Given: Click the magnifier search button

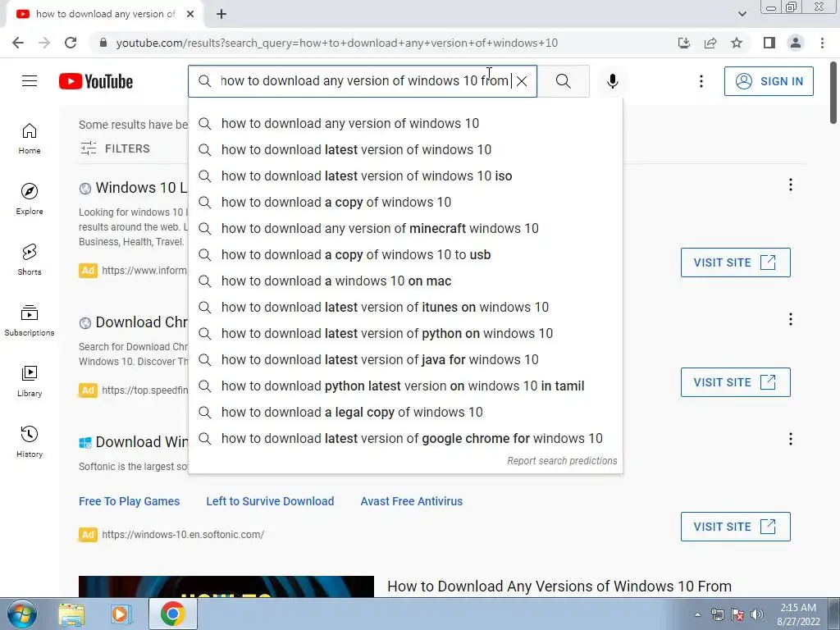Looking at the screenshot, I should [x=563, y=81].
